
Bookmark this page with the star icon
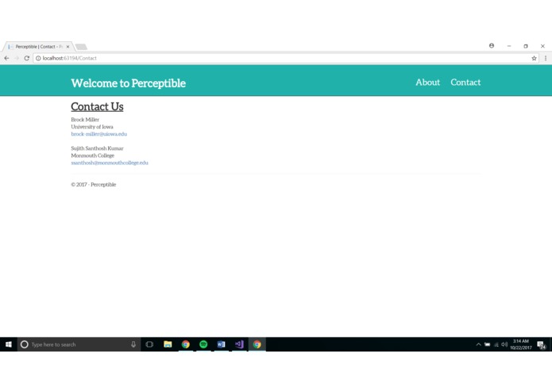pyautogui.click(x=534, y=59)
